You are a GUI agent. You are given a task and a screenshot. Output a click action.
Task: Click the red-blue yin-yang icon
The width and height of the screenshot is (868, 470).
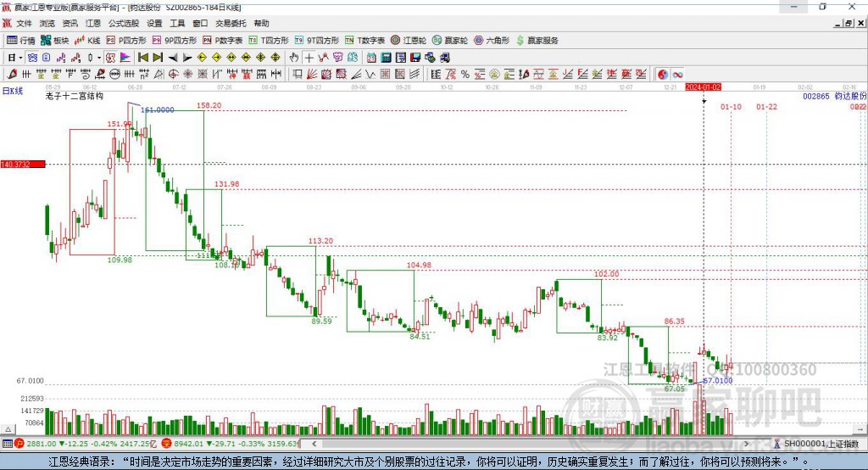pyautogui.click(x=663, y=75)
